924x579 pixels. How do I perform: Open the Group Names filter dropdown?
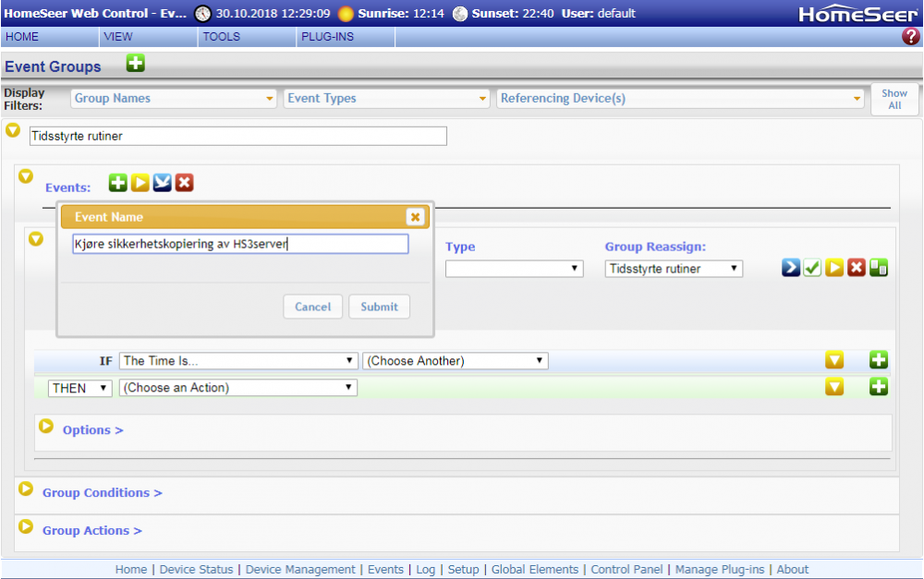[174, 99]
